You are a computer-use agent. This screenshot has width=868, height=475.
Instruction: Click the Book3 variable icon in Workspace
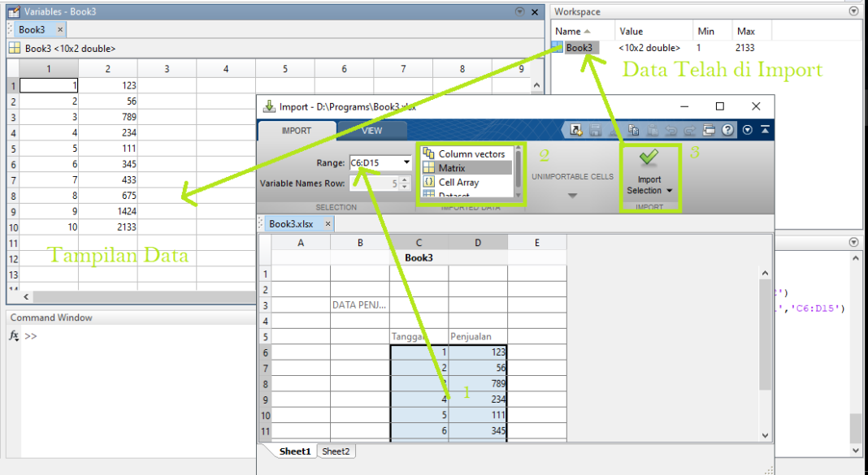pos(558,47)
